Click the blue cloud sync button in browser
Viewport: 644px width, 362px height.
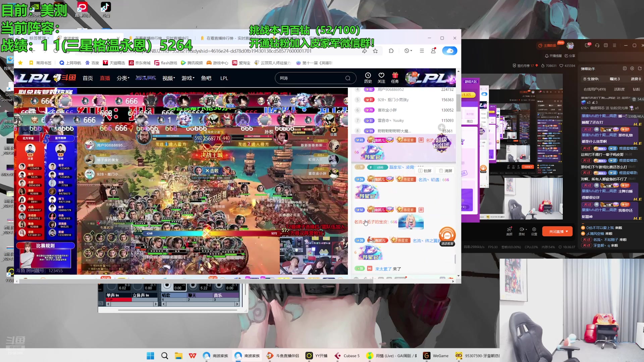(450, 51)
